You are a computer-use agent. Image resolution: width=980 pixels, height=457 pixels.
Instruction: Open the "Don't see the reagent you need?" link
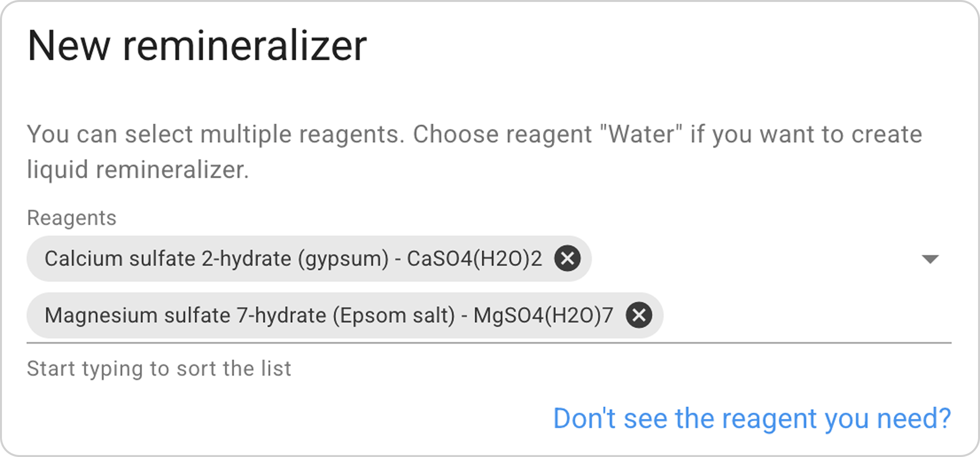point(752,418)
